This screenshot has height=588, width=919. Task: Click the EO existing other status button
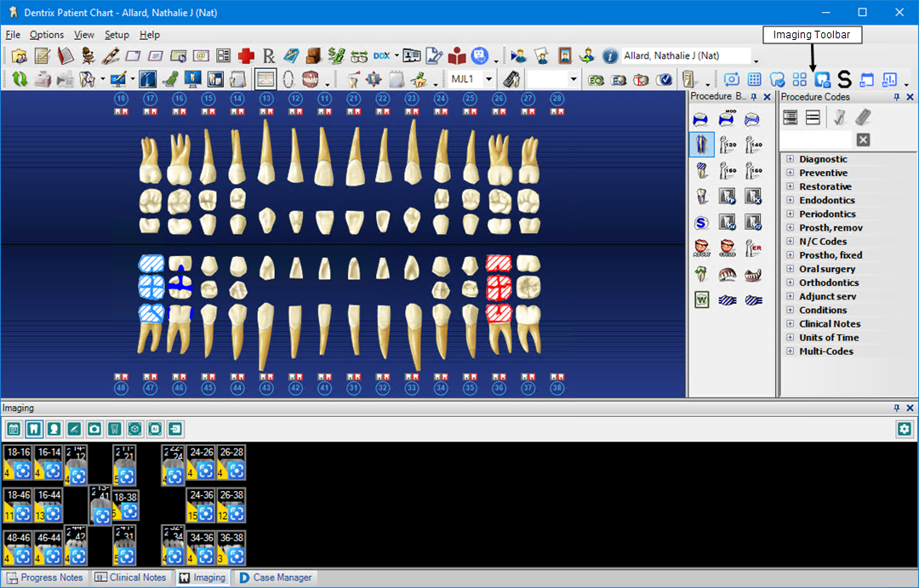(596, 80)
